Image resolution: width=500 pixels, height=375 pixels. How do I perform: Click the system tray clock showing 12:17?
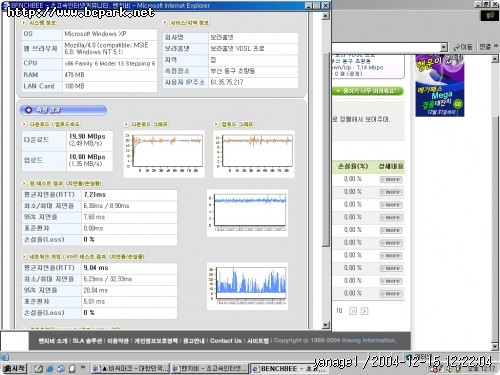point(481,369)
